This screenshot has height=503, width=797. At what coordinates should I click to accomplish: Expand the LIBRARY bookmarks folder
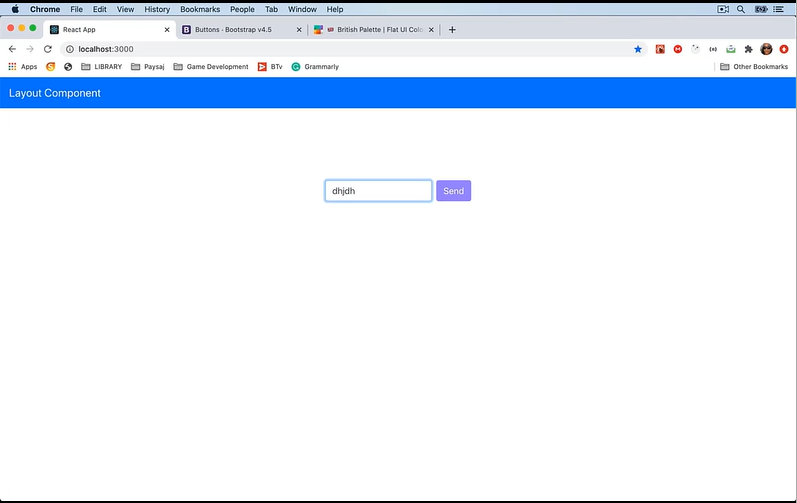tap(100, 67)
